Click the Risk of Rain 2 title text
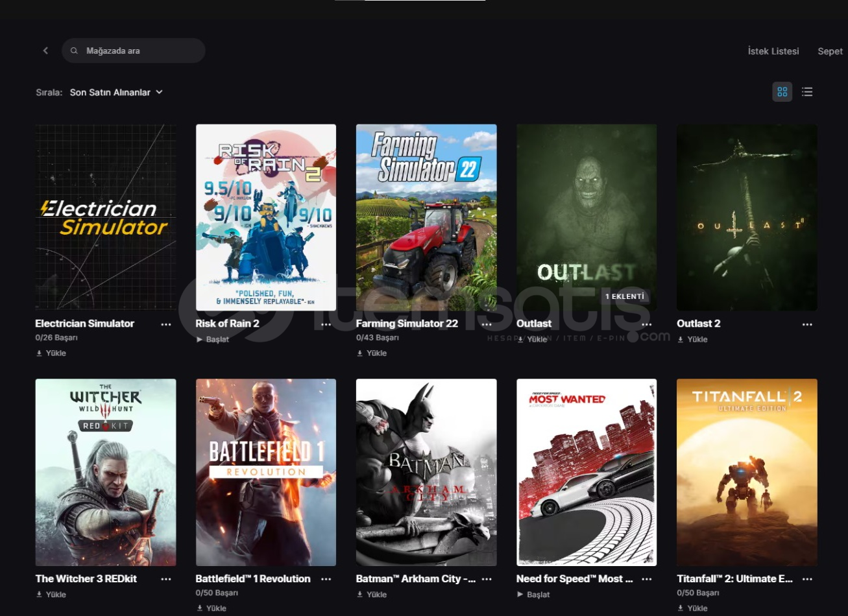The height and width of the screenshot is (616, 848). coord(228,324)
